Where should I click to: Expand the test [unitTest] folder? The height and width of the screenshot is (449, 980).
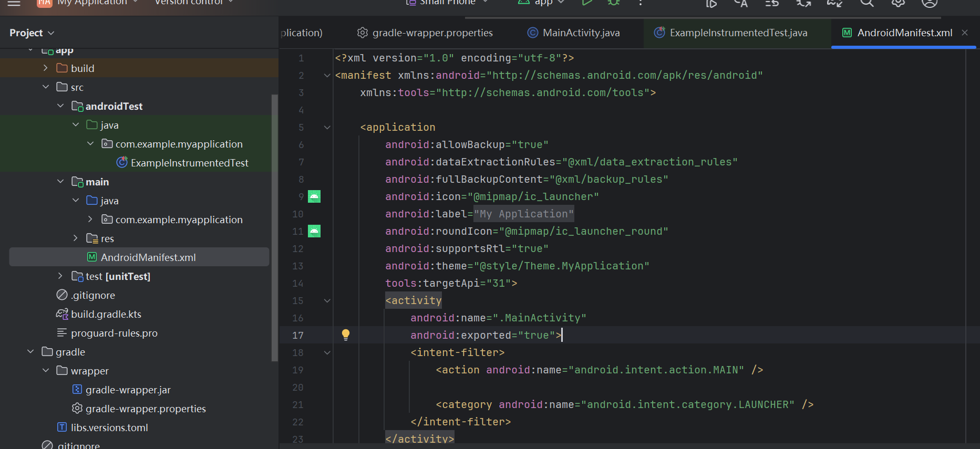point(60,276)
